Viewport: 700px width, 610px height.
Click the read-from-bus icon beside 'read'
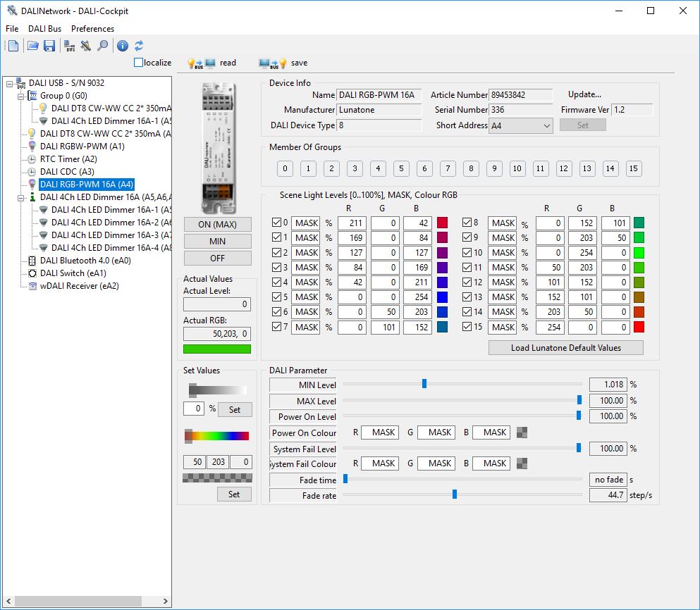coord(202,63)
